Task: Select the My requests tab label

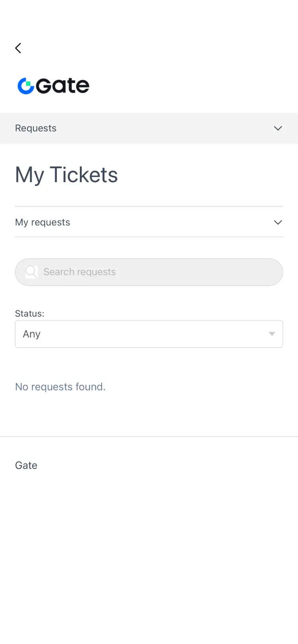Action: tap(43, 222)
